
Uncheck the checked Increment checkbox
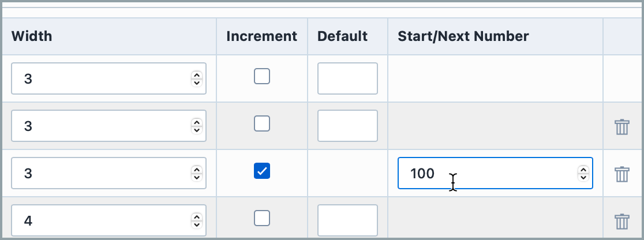pos(262,171)
